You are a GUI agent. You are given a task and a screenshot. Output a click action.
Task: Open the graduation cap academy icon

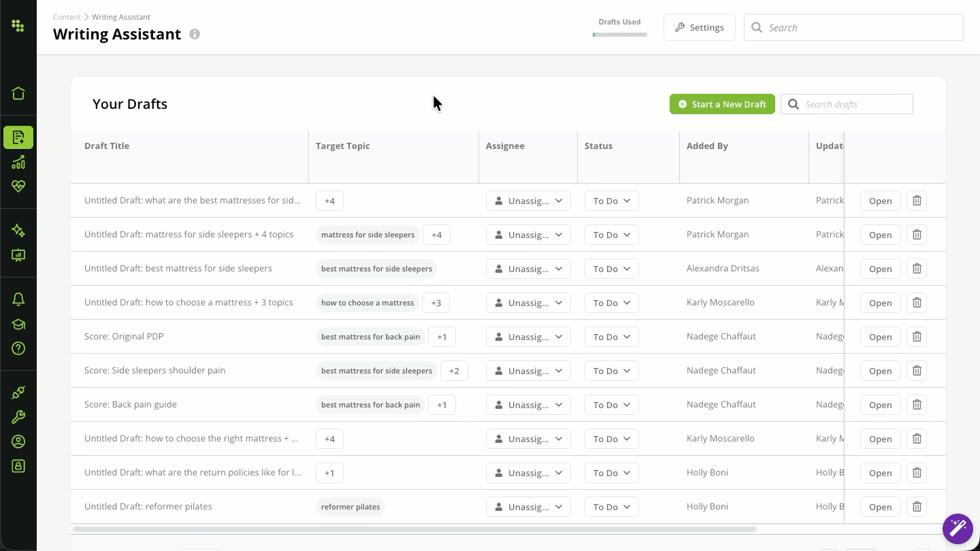tap(18, 324)
